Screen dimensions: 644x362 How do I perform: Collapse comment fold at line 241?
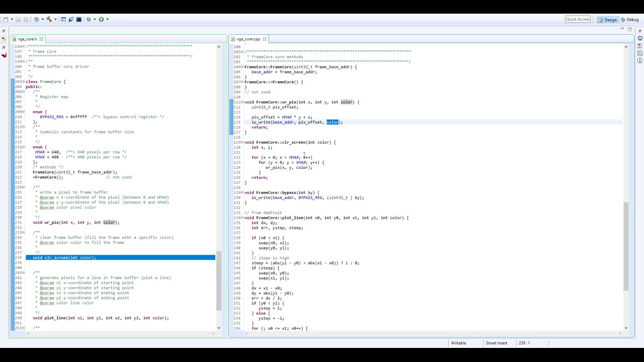[x=24, y=273]
